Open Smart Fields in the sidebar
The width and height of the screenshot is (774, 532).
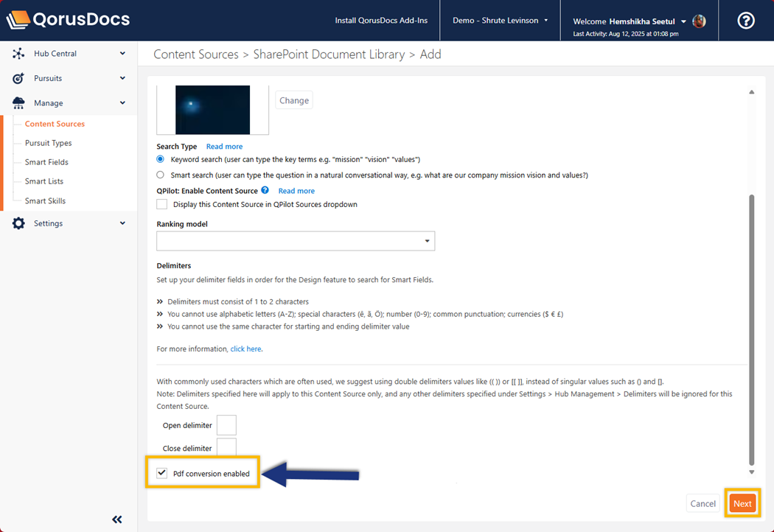46,162
